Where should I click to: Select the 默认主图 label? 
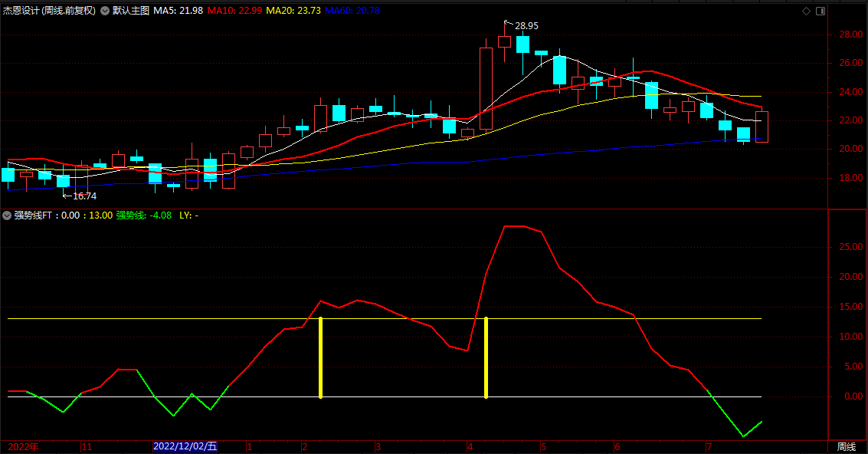[x=131, y=11]
